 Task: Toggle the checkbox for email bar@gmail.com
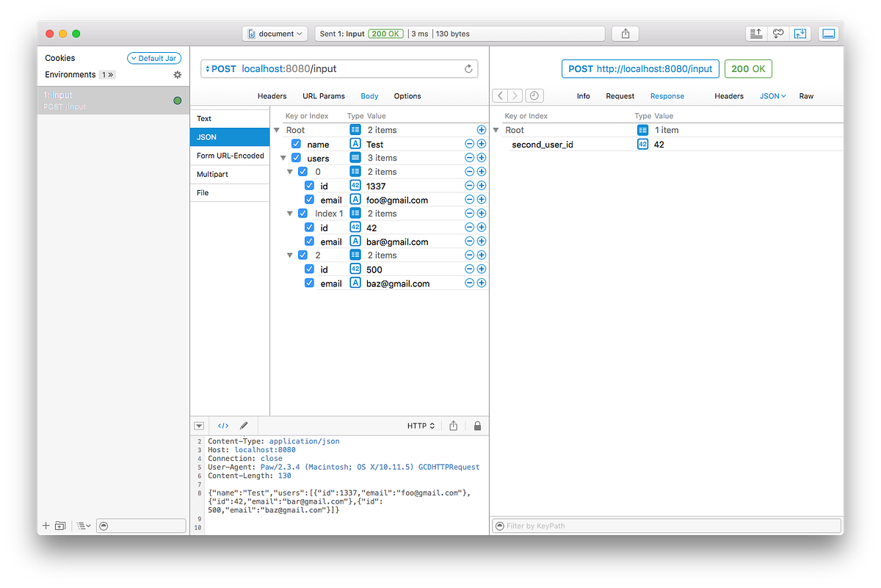[x=309, y=242]
